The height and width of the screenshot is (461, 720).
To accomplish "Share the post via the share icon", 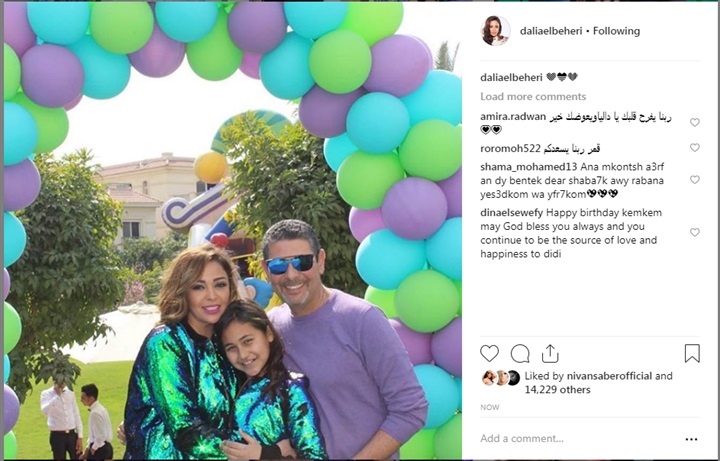I will [x=550, y=354].
